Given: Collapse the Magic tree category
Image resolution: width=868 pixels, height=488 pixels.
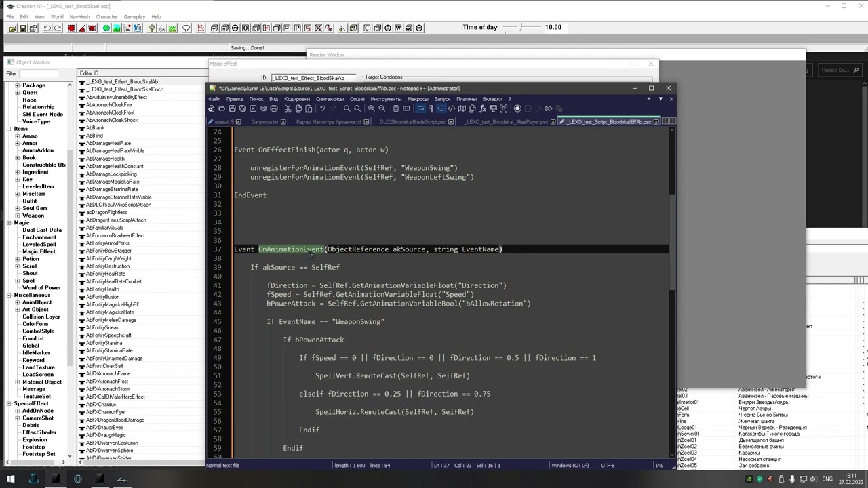Looking at the screenshot, I should pyautogui.click(x=9, y=223).
